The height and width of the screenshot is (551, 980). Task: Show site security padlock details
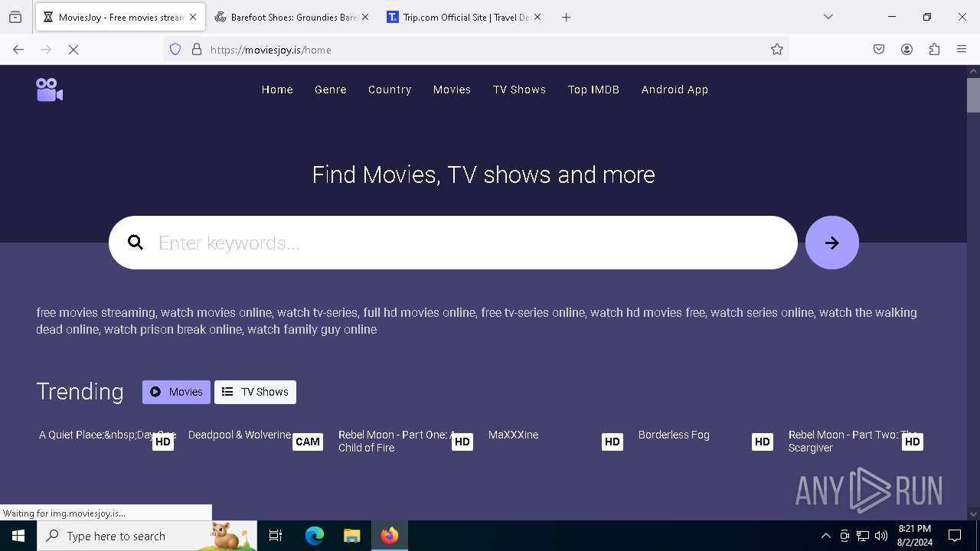pos(197,50)
